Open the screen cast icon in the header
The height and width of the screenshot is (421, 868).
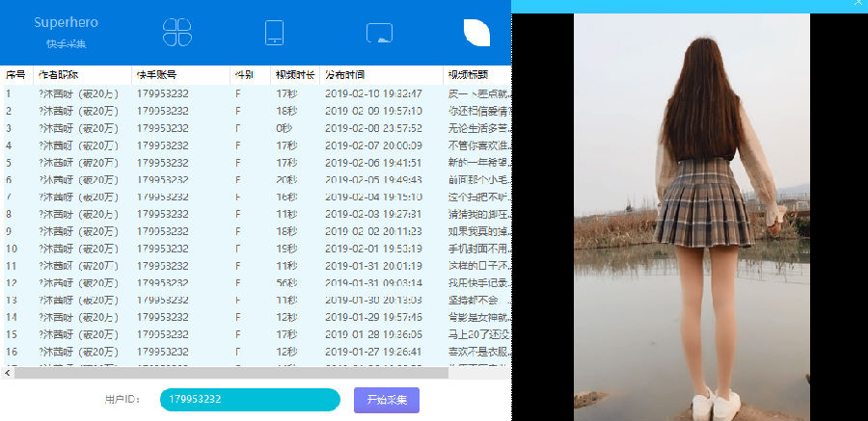pos(379,33)
